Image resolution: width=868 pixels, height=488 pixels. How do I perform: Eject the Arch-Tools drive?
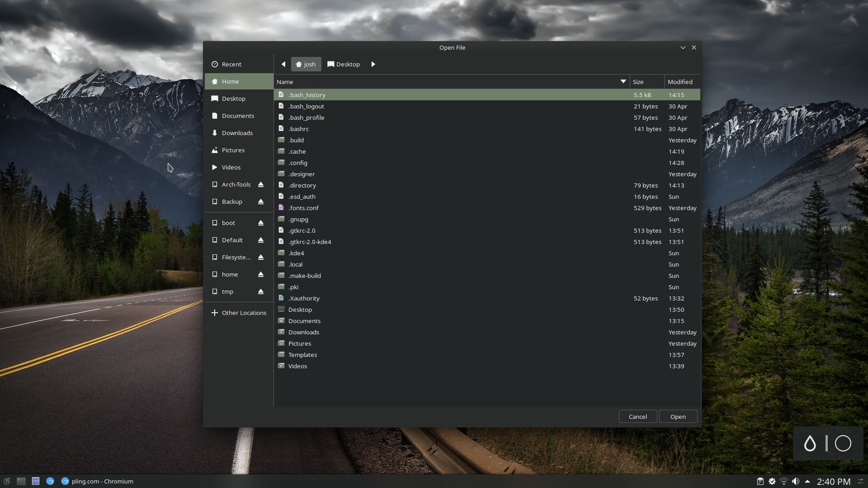pos(261,184)
